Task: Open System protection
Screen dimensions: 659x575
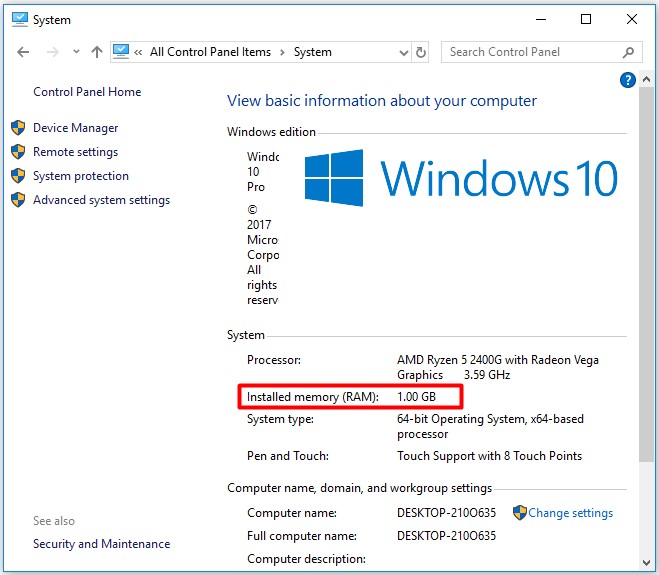Action: (81, 176)
